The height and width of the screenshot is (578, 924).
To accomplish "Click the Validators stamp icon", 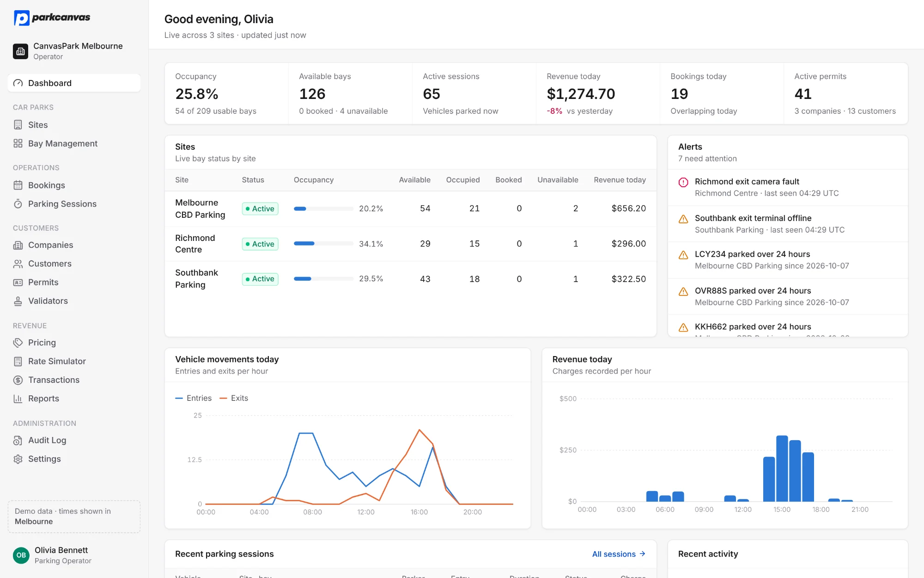I will click(18, 301).
